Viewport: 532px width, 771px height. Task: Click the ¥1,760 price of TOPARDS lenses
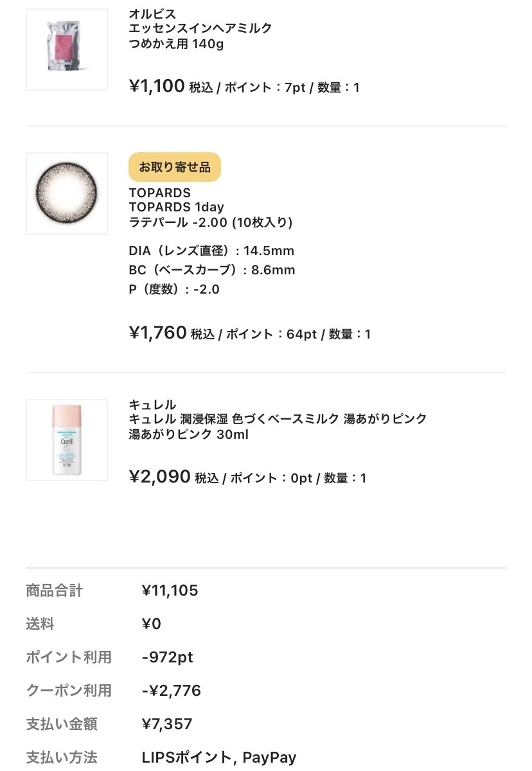[158, 333]
